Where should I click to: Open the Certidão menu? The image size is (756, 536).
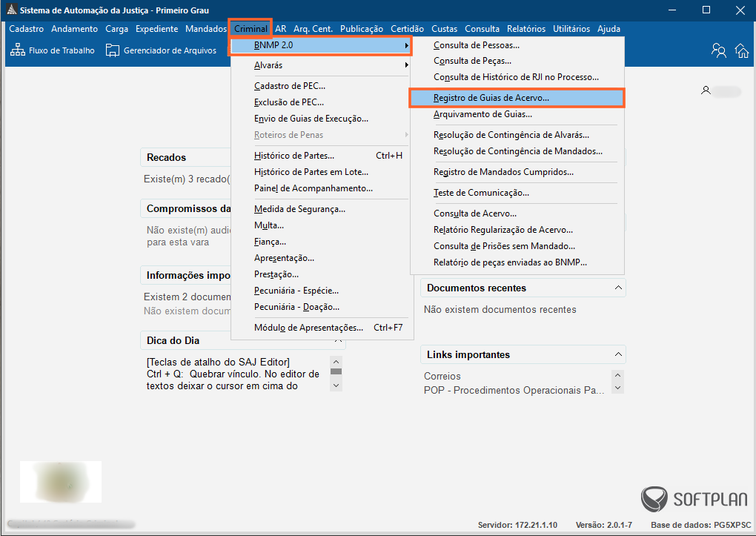[x=407, y=29]
